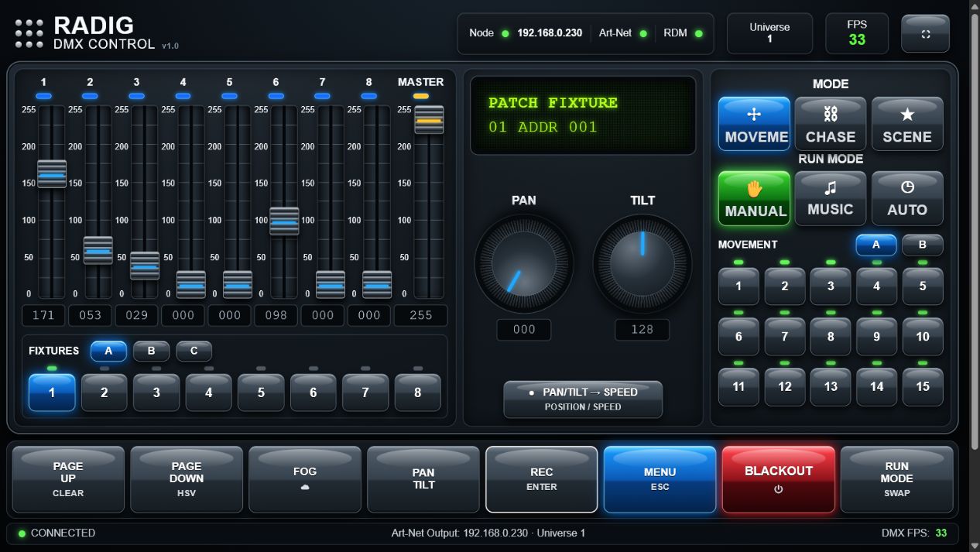Switch to fixtures bank B

pyautogui.click(x=151, y=351)
